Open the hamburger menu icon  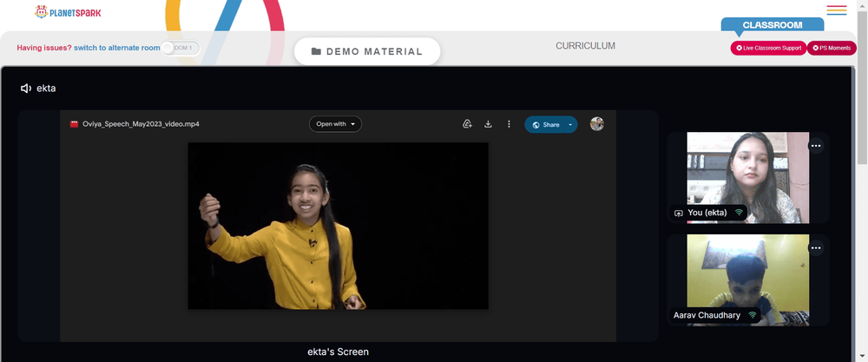(x=837, y=10)
